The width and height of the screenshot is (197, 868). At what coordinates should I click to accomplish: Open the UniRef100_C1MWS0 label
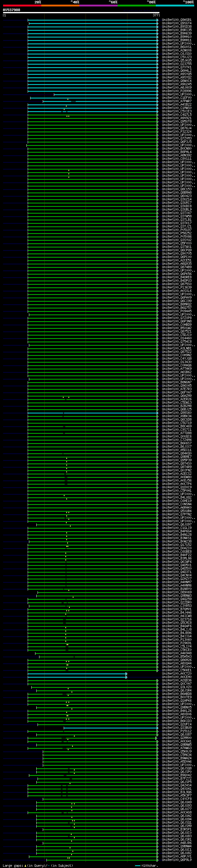pos(177,108)
